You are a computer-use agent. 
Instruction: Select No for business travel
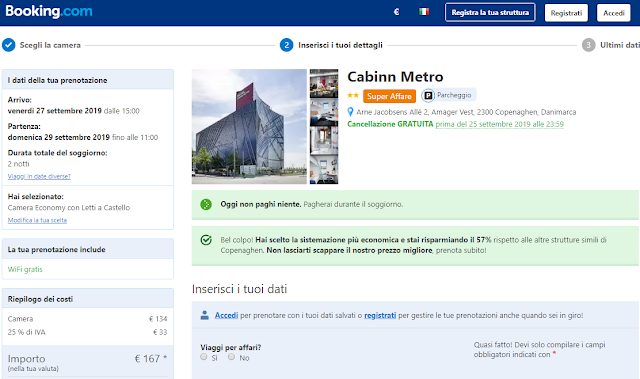pos(231,357)
